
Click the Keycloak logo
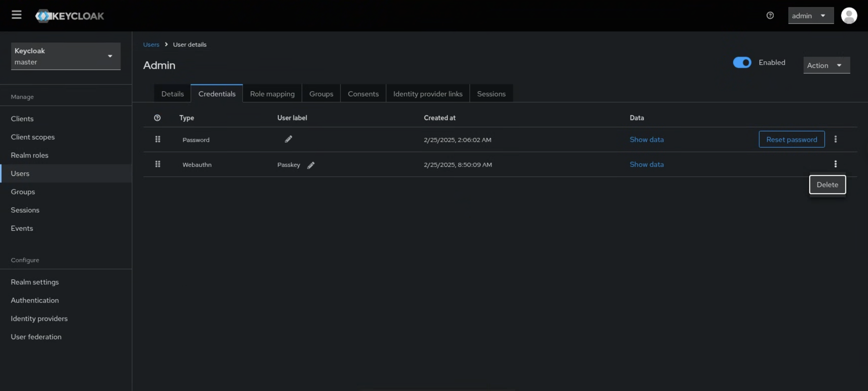pyautogui.click(x=70, y=16)
